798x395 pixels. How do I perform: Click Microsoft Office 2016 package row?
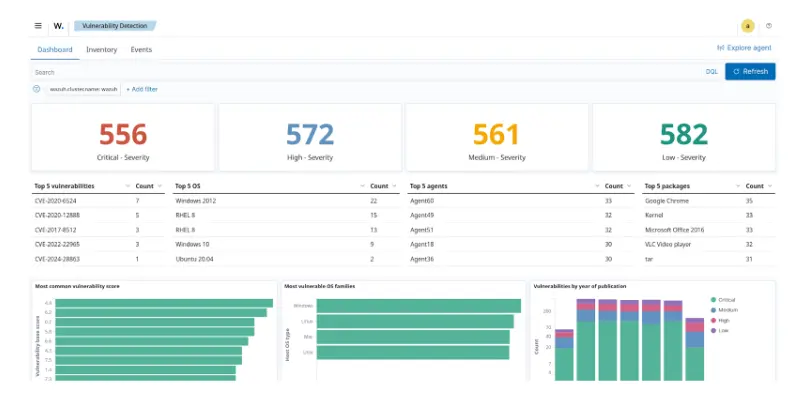(x=708, y=230)
